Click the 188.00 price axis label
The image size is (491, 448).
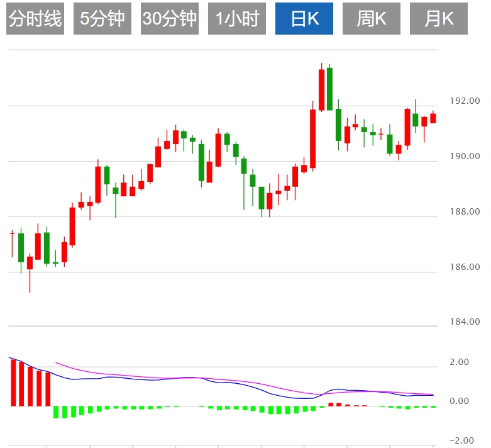pyautogui.click(x=465, y=211)
